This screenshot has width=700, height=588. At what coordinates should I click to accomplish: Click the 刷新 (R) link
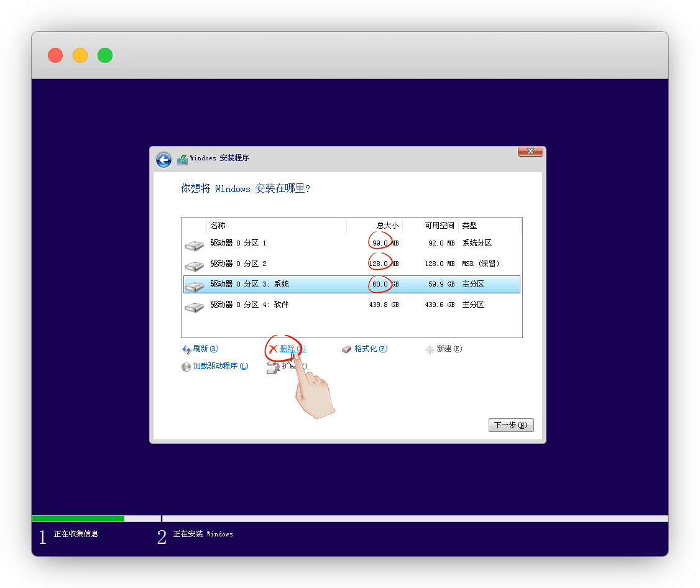(x=205, y=349)
